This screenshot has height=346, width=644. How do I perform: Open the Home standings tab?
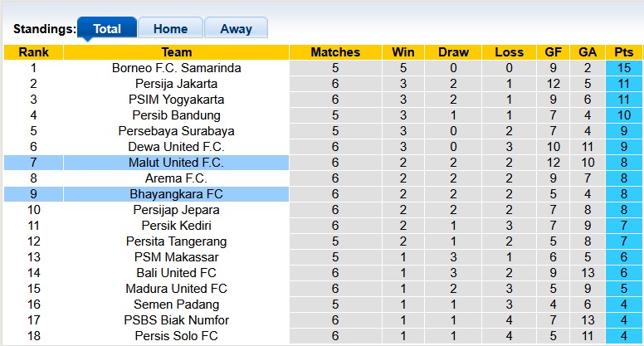tap(170, 28)
